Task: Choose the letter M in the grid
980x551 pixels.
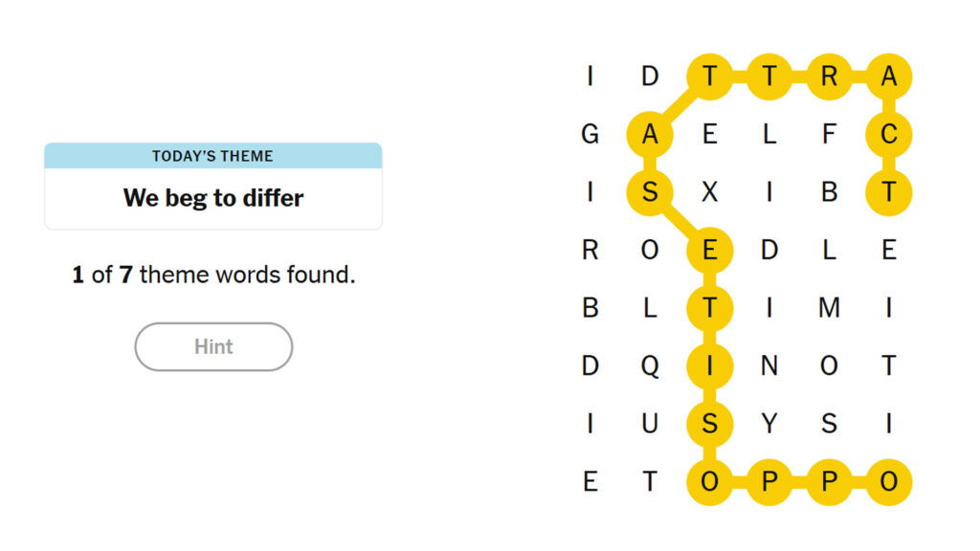Action: coord(830,307)
